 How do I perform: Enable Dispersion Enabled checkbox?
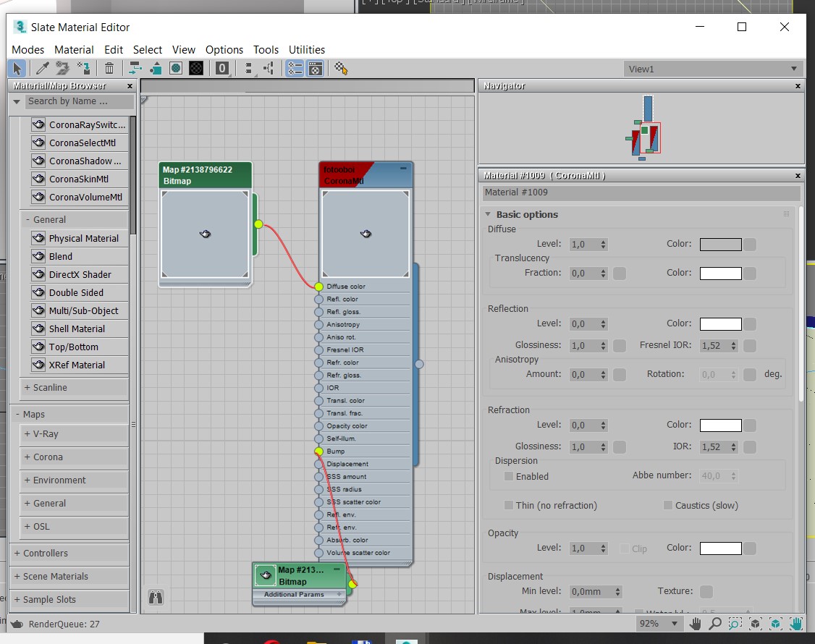[x=509, y=476]
